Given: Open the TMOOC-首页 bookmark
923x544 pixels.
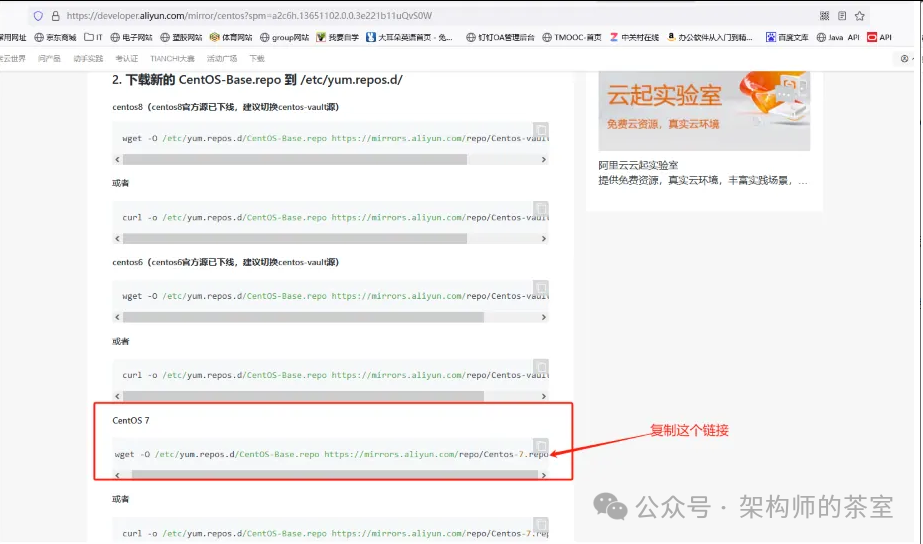Looking at the screenshot, I should (572, 37).
